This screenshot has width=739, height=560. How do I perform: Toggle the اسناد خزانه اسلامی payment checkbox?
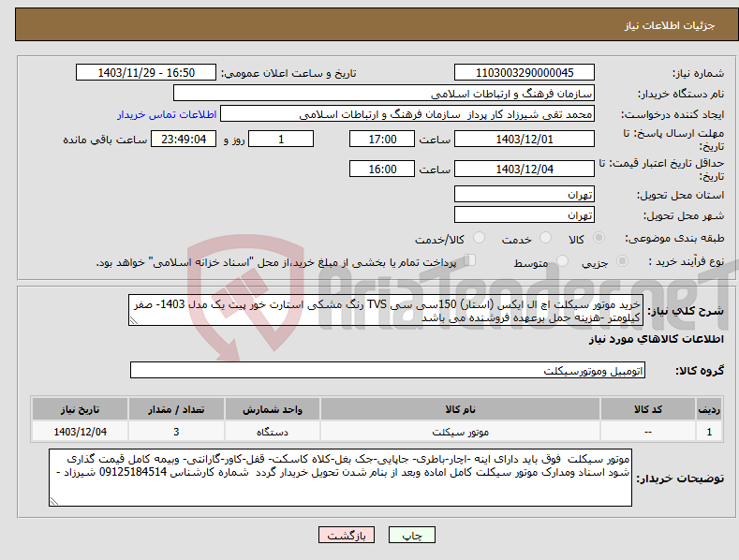click(x=470, y=260)
